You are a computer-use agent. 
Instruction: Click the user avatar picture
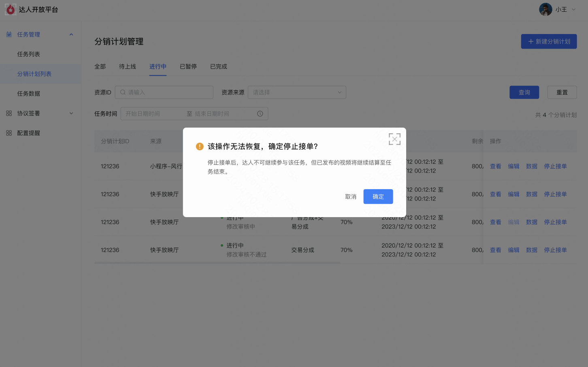(545, 9)
